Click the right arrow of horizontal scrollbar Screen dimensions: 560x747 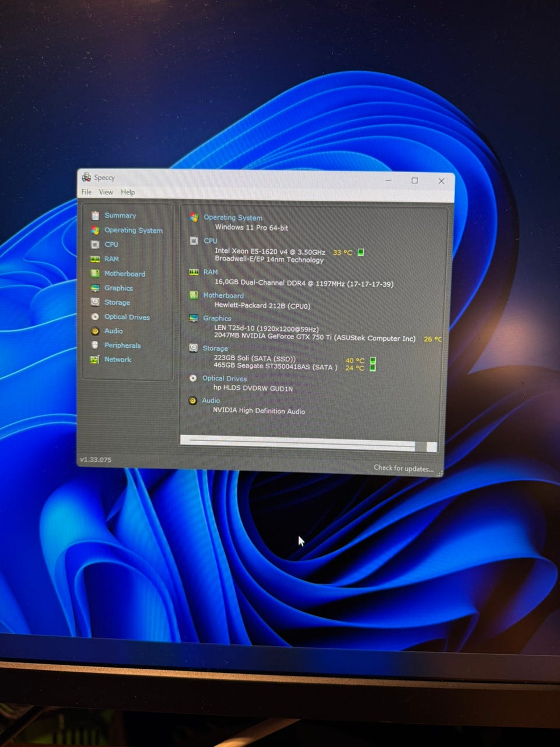(x=432, y=447)
